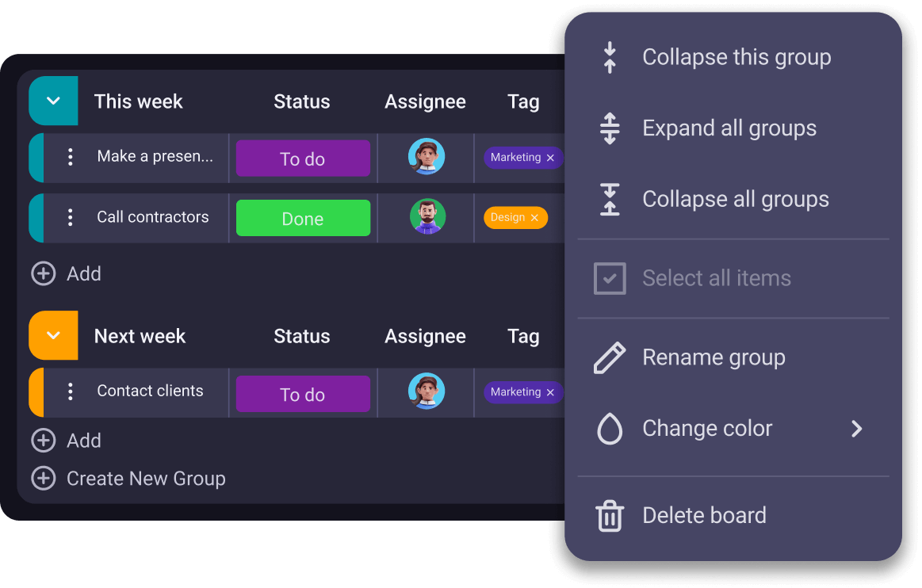
Task: Collapse the Next week group chevron
Action: pos(53,335)
